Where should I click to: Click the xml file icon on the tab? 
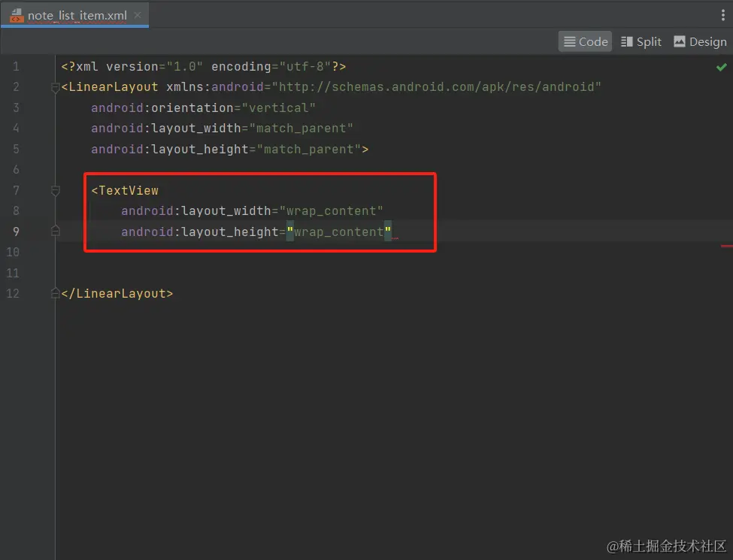[x=17, y=15]
